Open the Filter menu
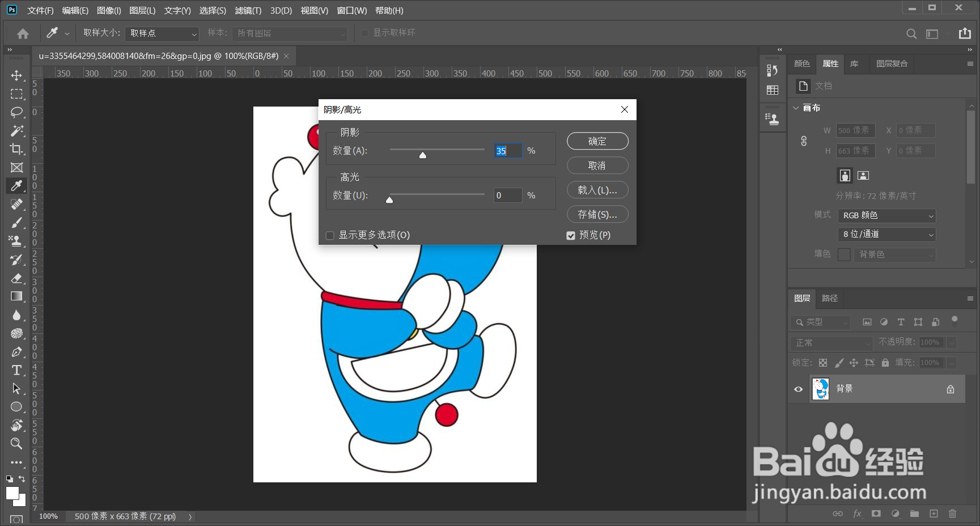980x526 pixels. coord(248,11)
